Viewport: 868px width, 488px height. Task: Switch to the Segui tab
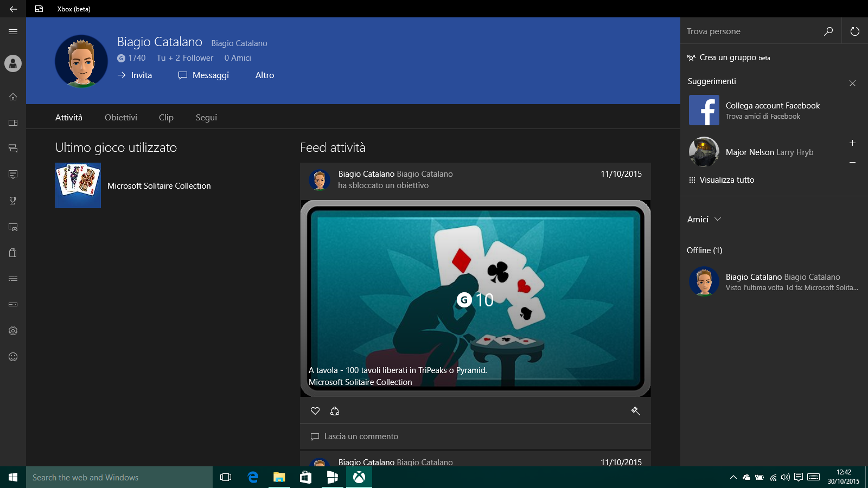tap(206, 117)
